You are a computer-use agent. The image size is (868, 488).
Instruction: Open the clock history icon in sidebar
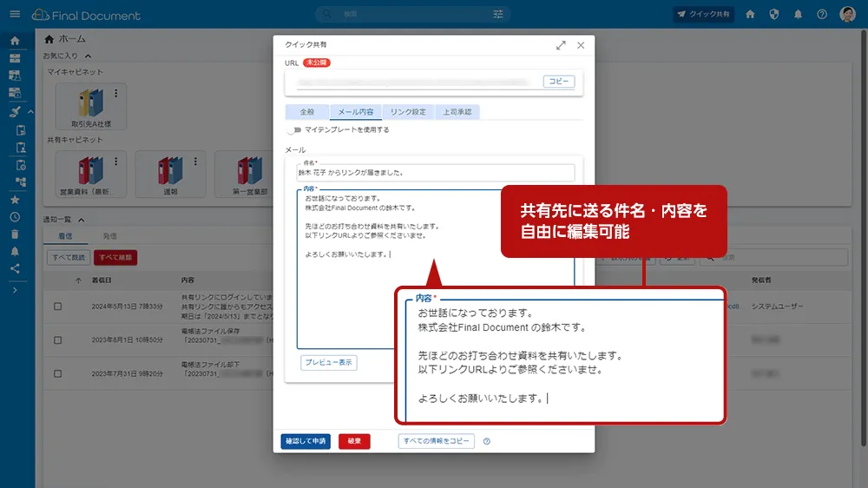[x=15, y=217]
